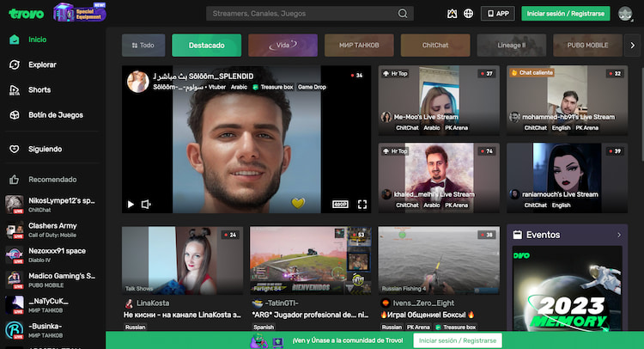Select the Destacado tab
644x349 pixels.
click(x=207, y=46)
